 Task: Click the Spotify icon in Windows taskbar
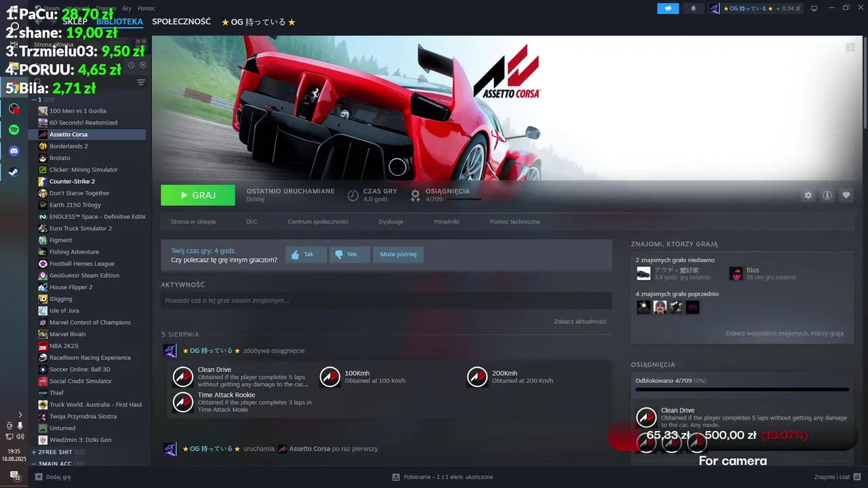point(14,129)
